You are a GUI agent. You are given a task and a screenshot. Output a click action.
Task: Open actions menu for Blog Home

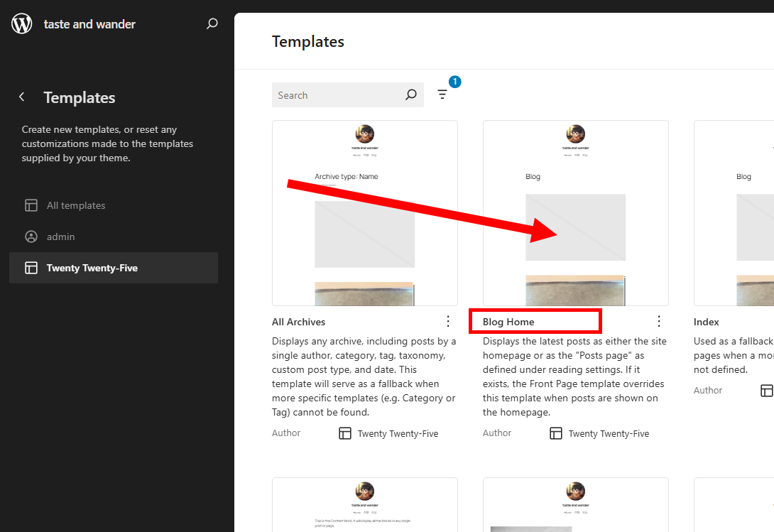pos(659,321)
